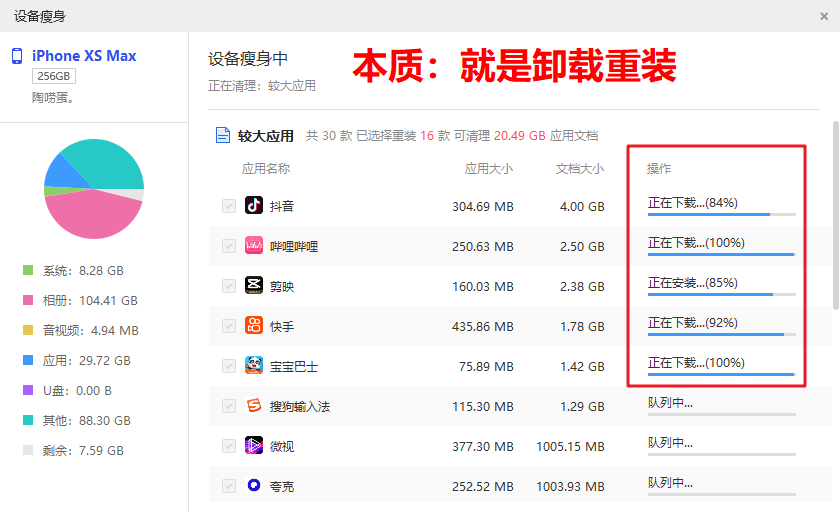Click the 夸克 app icon
Viewport: 840px width, 511px height.
[x=254, y=485]
